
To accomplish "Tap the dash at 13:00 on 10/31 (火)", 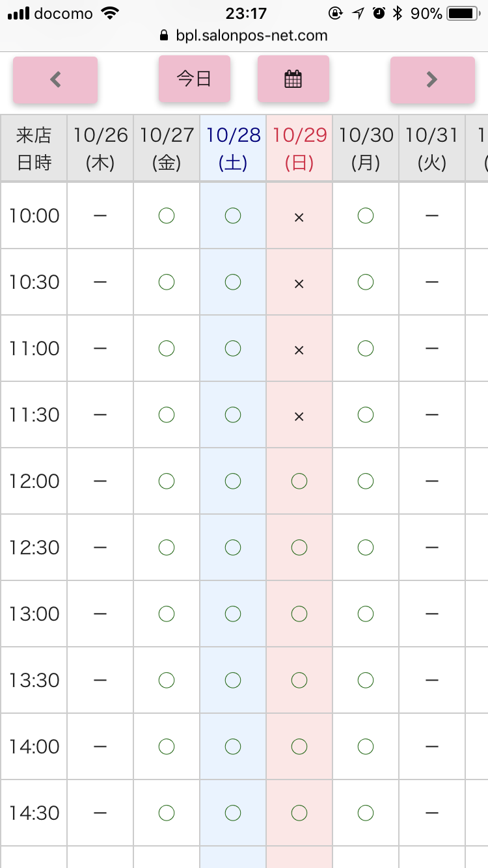I will point(432,614).
